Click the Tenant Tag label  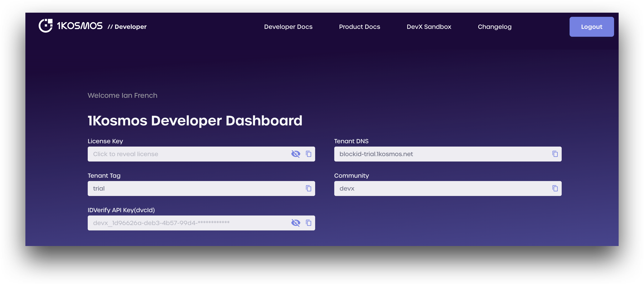[x=104, y=176]
